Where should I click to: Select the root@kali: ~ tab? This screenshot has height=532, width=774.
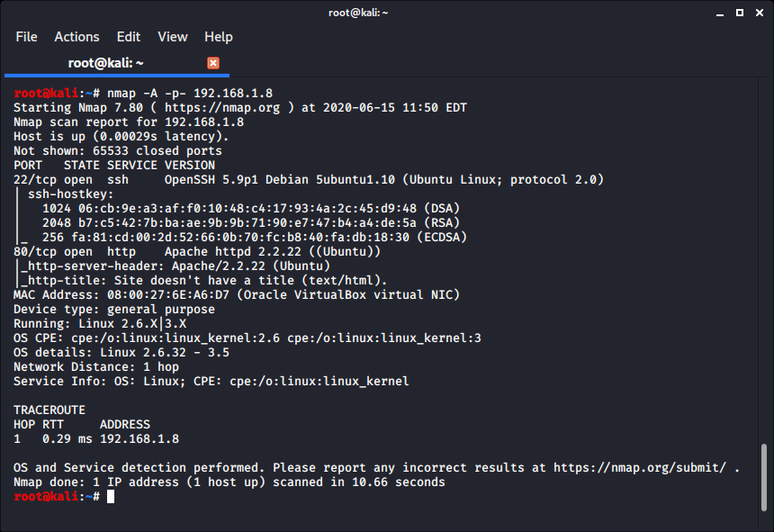pos(106,63)
